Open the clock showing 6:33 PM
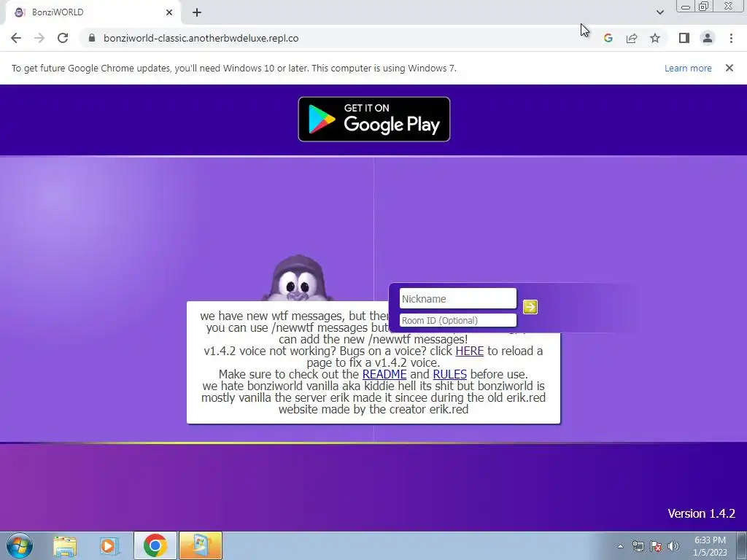The height and width of the screenshot is (560, 747). click(710, 546)
